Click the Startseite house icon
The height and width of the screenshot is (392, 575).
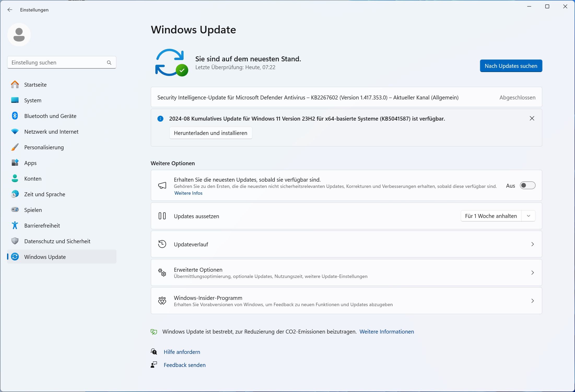(15, 85)
